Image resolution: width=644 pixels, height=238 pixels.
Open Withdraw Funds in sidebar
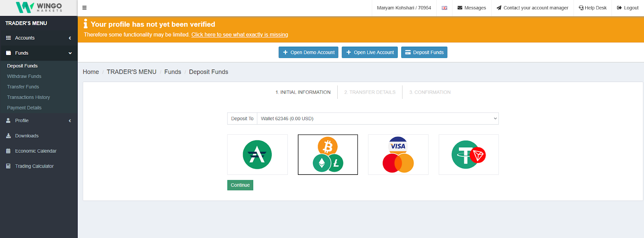24,76
